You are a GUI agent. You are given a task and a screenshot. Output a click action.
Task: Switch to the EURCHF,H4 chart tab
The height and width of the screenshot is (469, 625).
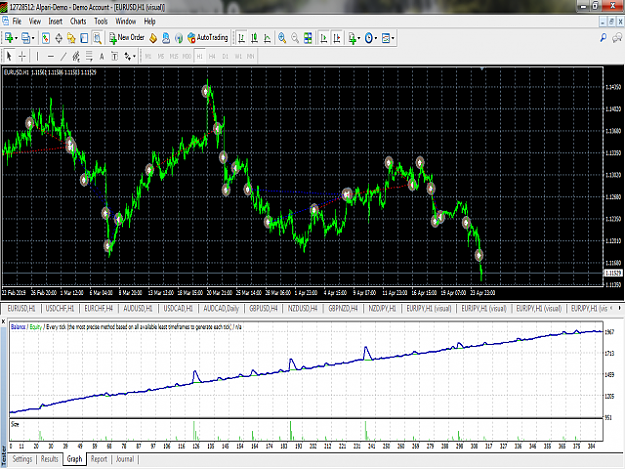[x=99, y=308]
